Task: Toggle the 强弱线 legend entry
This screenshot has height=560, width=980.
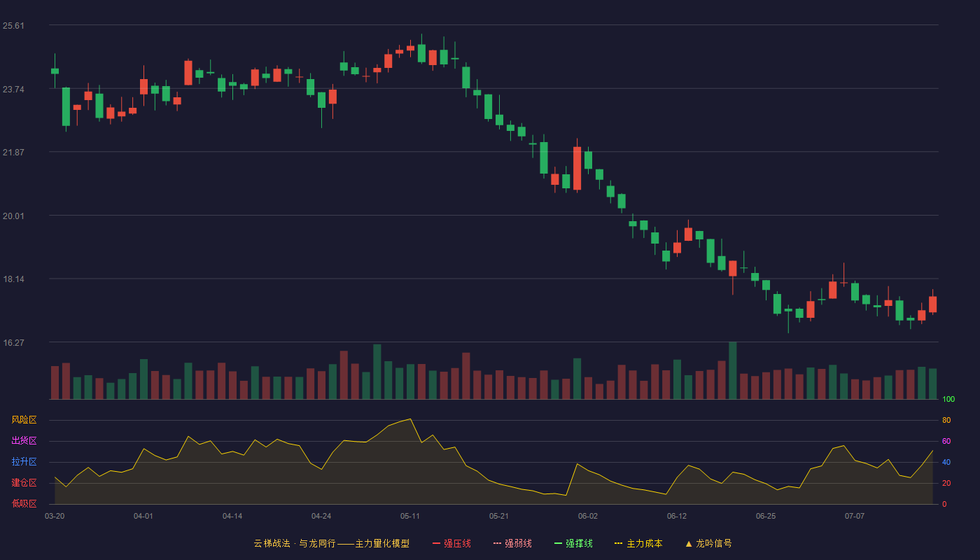Action: [512, 543]
